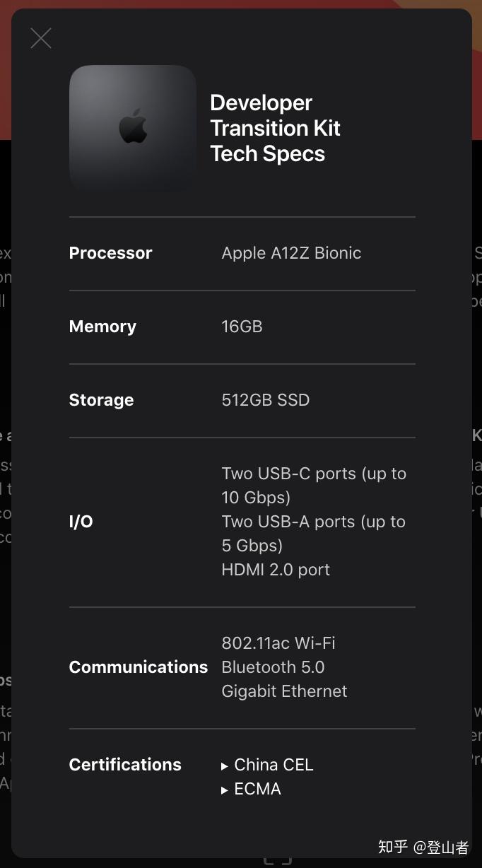Click the ECMA disclosure triangle
The image size is (482, 868).
point(225,790)
